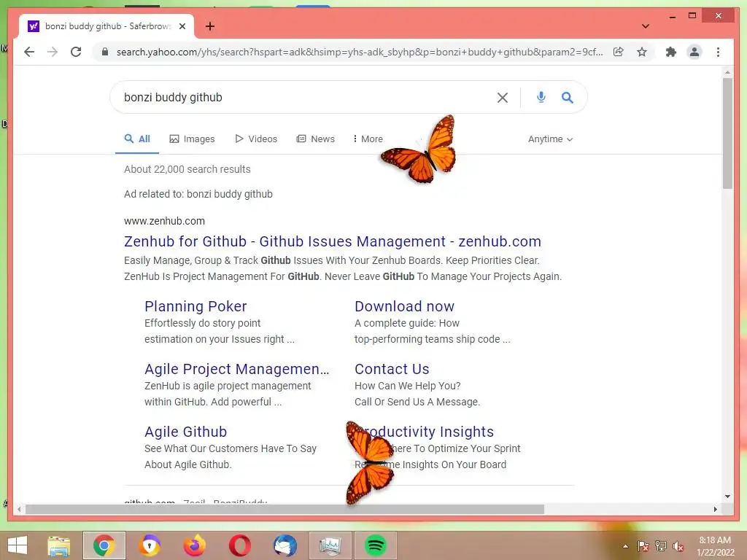Reload the current page

(76, 52)
